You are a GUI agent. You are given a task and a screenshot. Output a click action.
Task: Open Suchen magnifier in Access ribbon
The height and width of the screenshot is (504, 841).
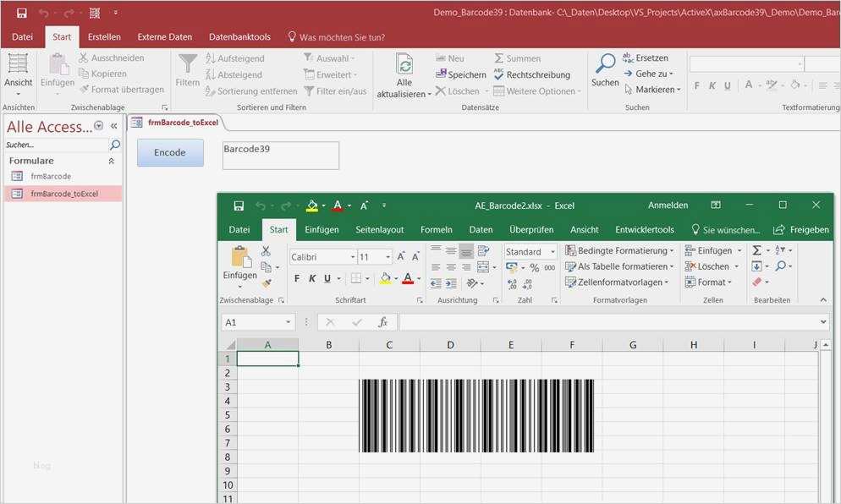click(605, 70)
